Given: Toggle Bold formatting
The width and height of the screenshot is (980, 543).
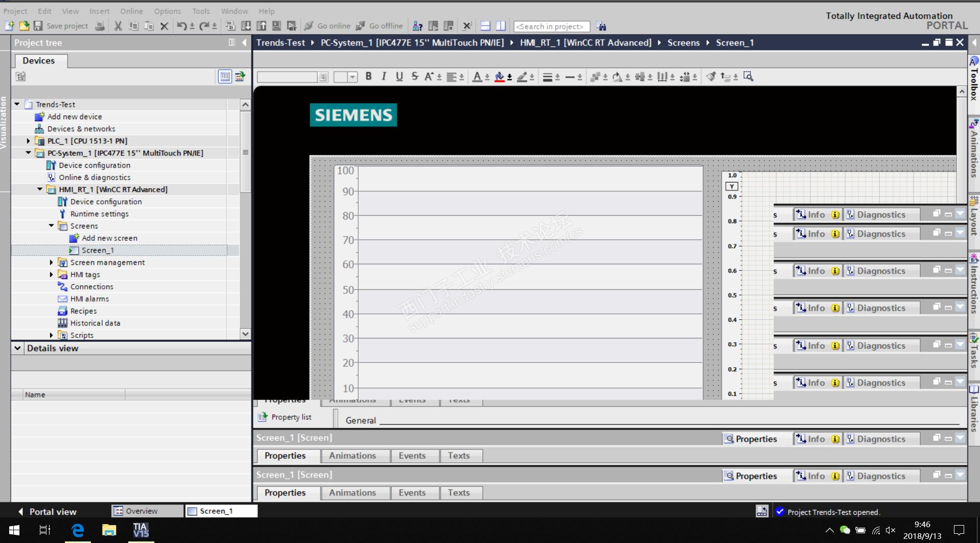Looking at the screenshot, I should 368,77.
